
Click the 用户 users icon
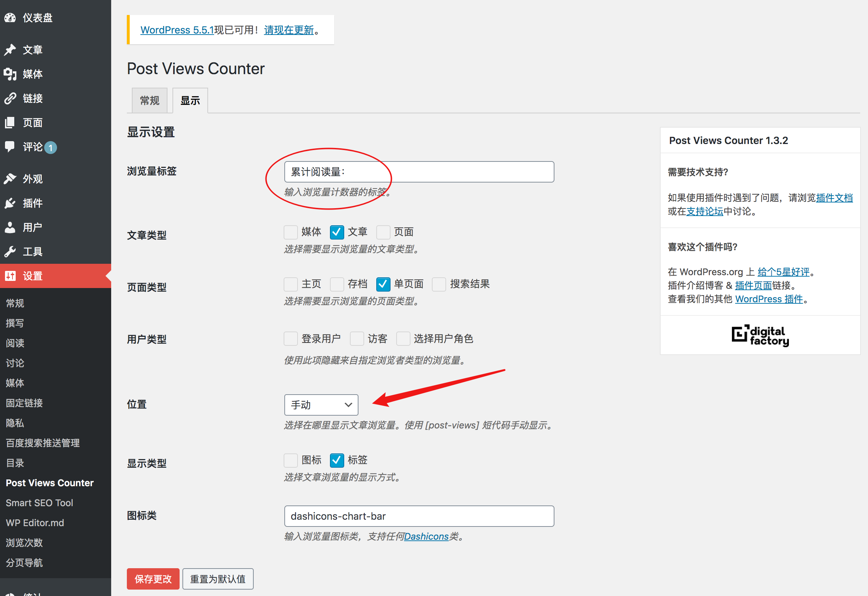click(x=10, y=227)
